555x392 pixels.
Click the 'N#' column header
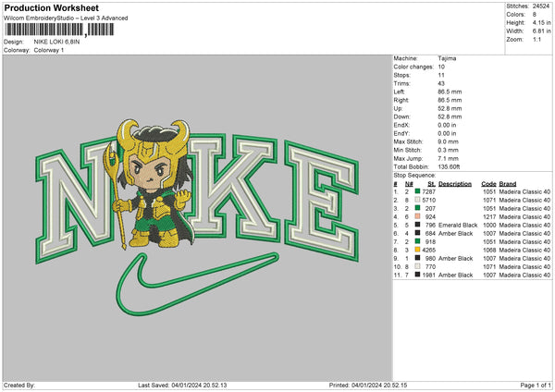pyautogui.click(x=409, y=184)
